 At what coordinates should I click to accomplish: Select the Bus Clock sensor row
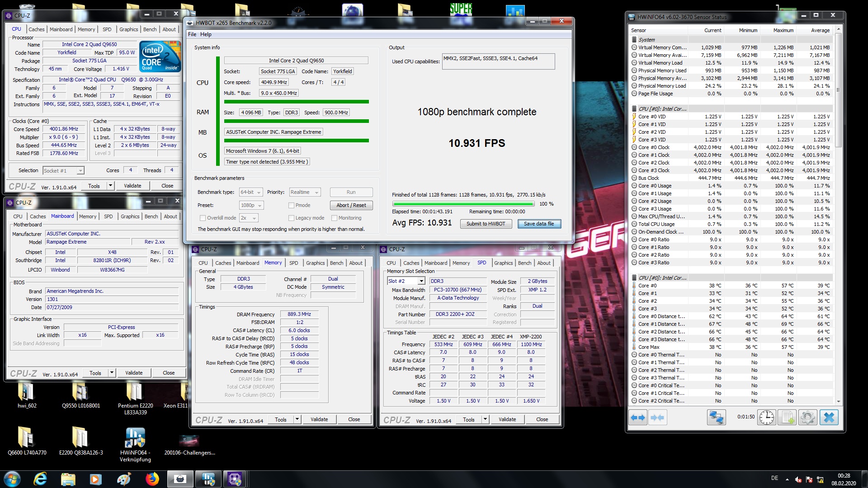click(731, 178)
